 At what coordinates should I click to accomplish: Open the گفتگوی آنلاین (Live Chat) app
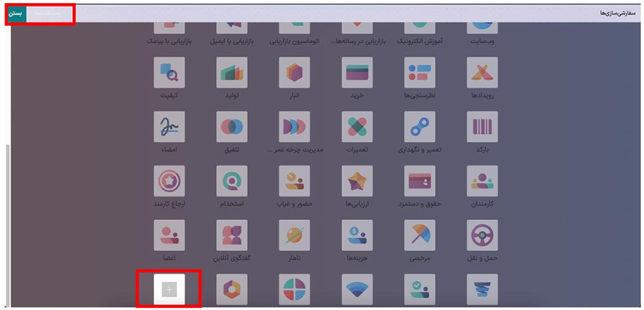pos(232,235)
